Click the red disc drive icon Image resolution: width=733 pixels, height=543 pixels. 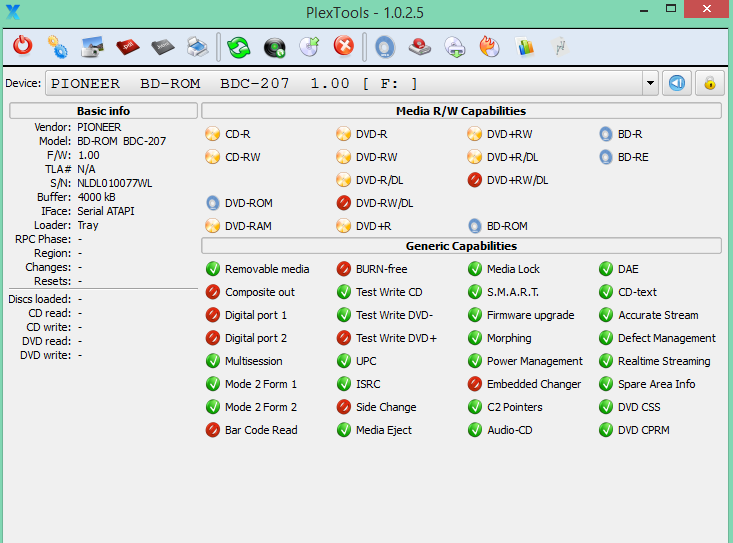tap(420, 47)
